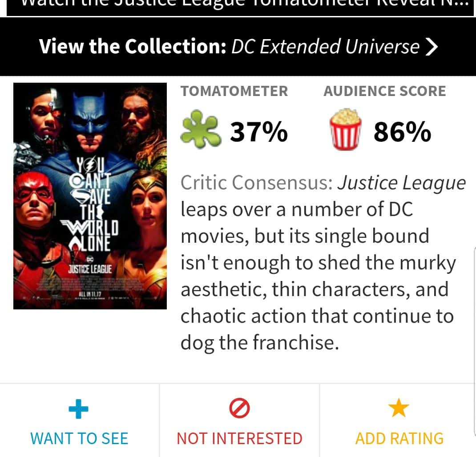Tap the 86% audience score

tap(402, 132)
